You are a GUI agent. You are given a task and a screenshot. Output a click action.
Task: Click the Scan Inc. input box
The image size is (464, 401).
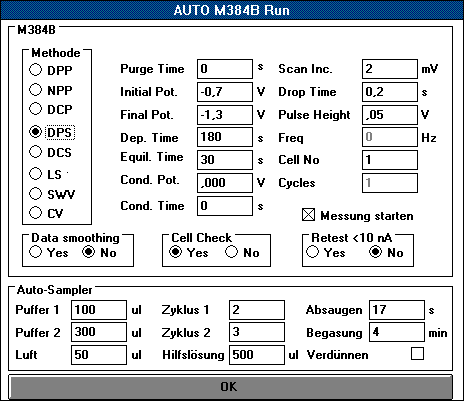390,69
